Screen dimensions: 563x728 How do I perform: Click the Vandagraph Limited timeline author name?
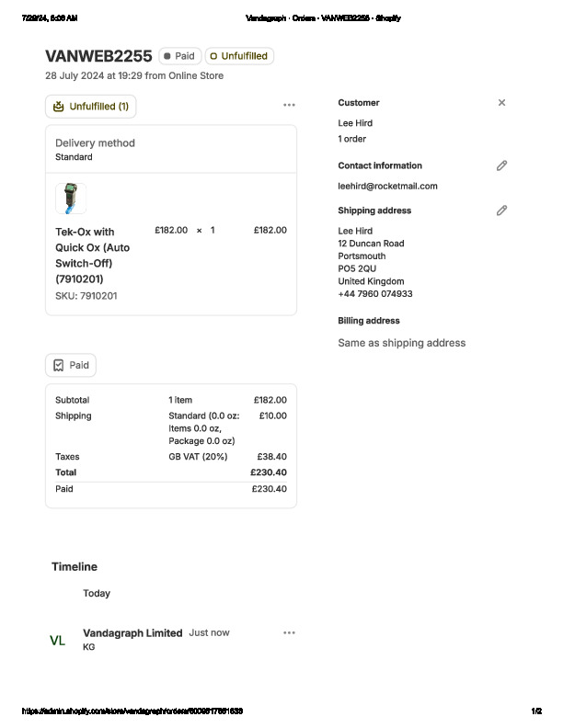pos(132,632)
